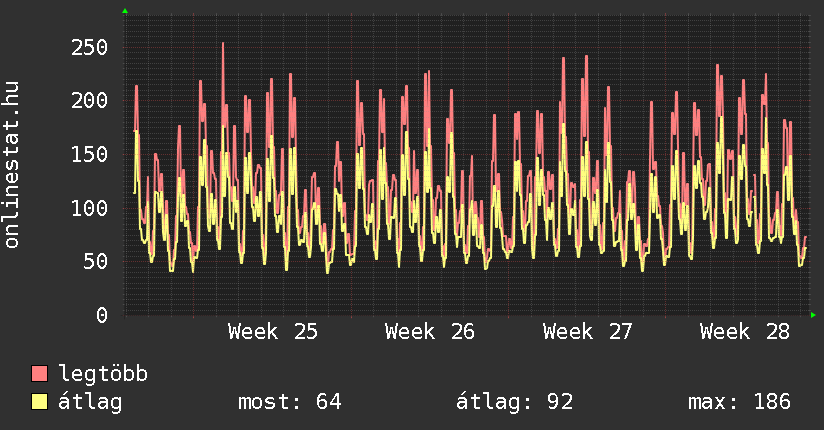Click the pink legtöbb legend swatch
Viewport: 824px width, 430px height.
(39, 373)
